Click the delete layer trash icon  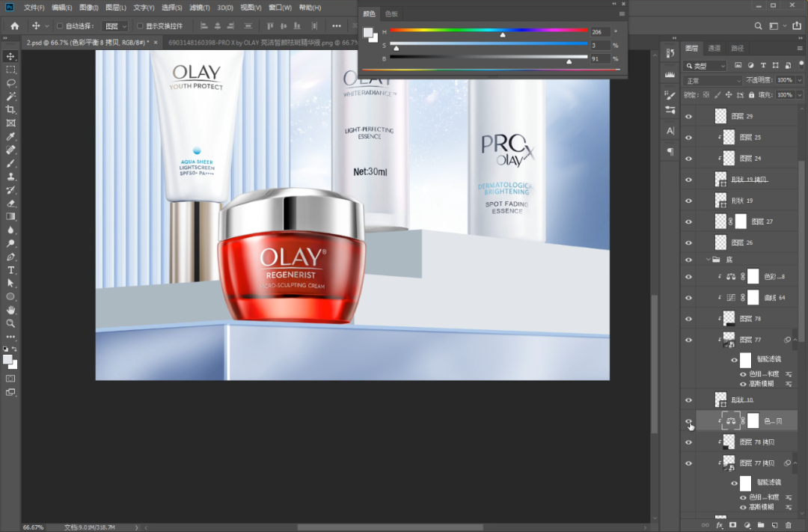(788, 525)
